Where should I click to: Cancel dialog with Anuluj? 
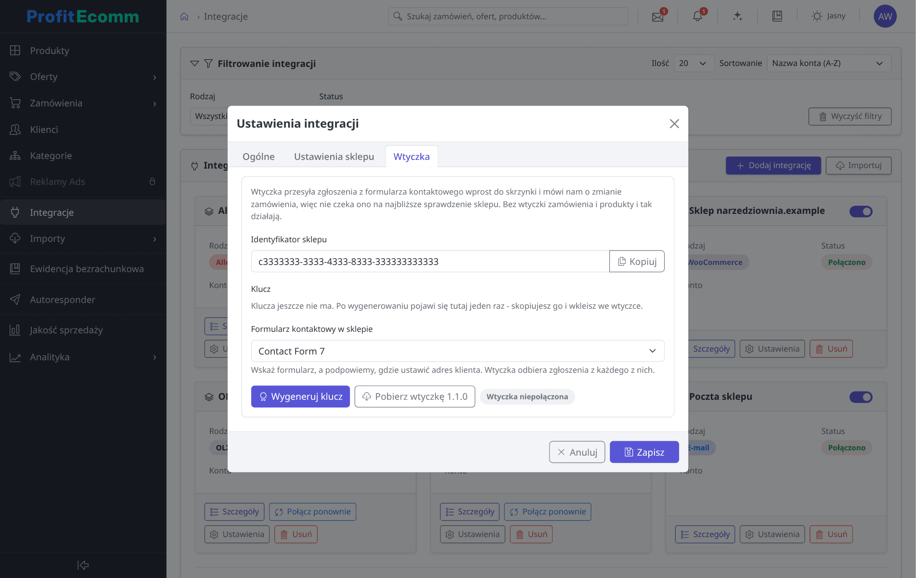coord(577,452)
